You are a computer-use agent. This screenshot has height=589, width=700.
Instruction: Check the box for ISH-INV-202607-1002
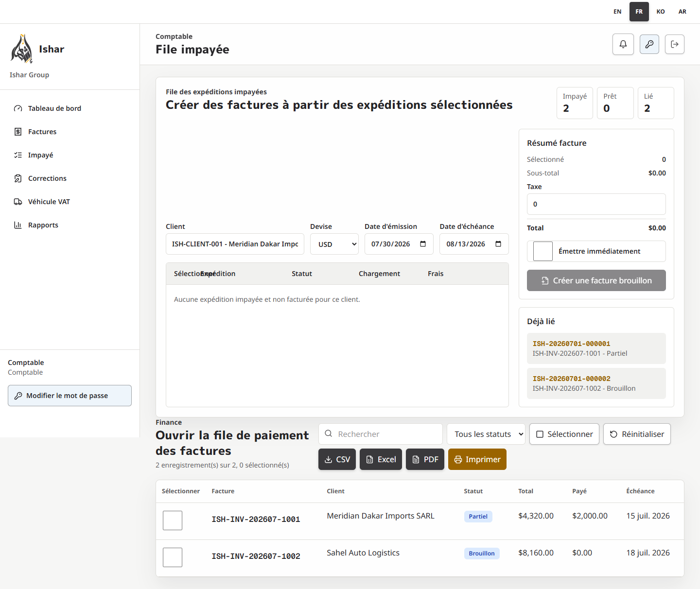pyautogui.click(x=173, y=557)
